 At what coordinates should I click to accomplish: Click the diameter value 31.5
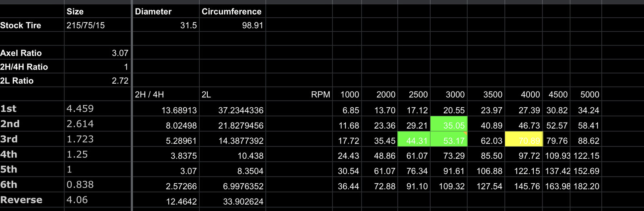pos(165,25)
